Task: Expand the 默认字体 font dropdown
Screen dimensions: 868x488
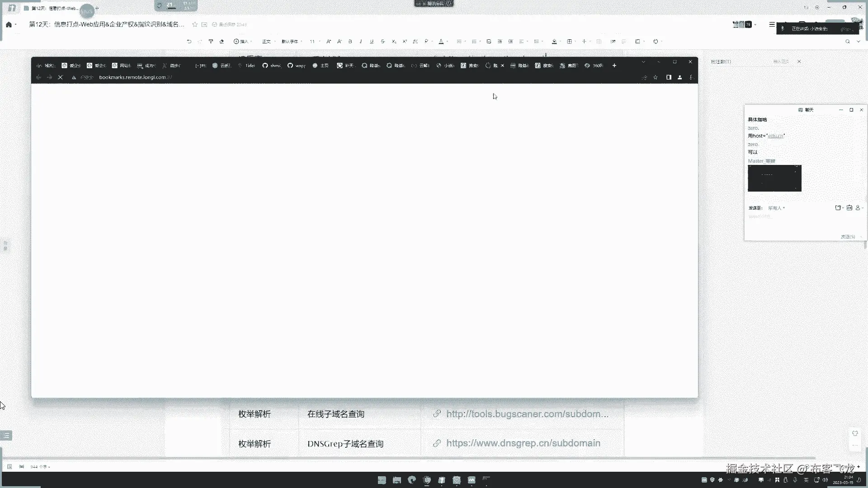Action: pyautogui.click(x=292, y=42)
